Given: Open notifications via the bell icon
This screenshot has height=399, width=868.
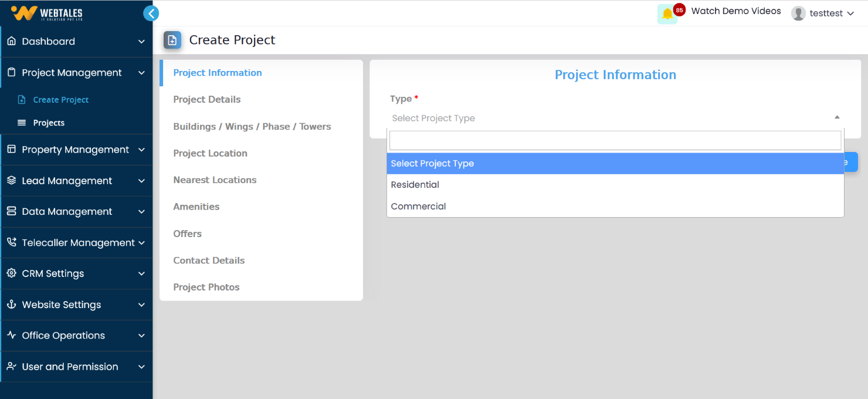Looking at the screenshot, I should tap(667, 12).
